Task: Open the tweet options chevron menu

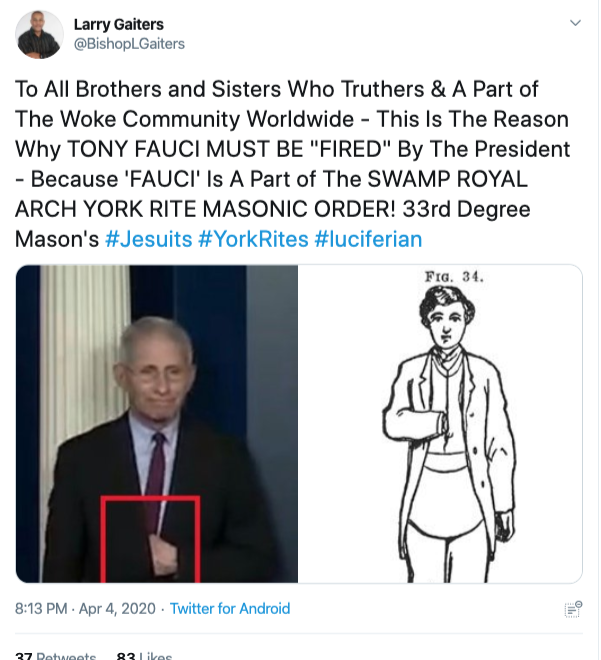Action: (x=575, y=23)
